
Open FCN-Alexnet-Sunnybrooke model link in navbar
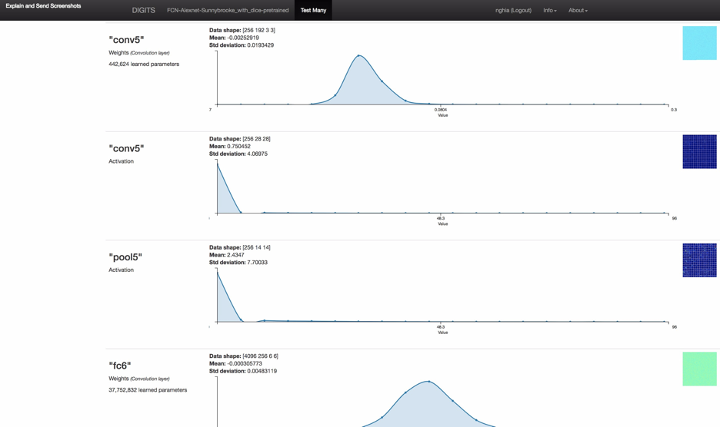click(x=228, y=10)
